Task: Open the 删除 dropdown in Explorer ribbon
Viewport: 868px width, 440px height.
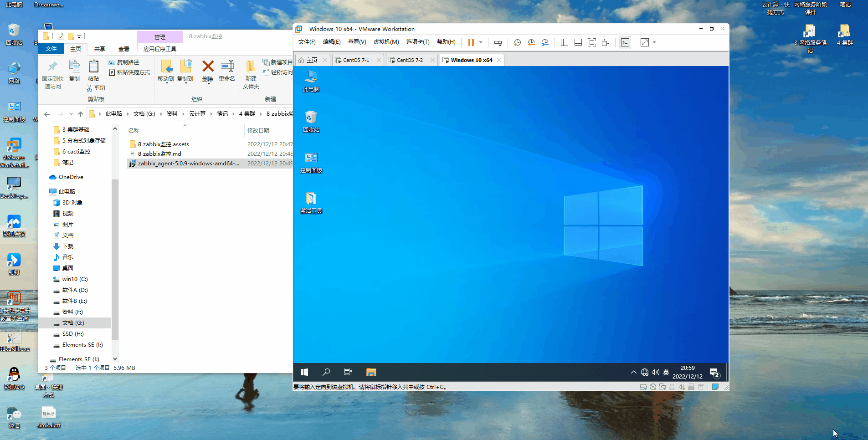Action: 208,82
